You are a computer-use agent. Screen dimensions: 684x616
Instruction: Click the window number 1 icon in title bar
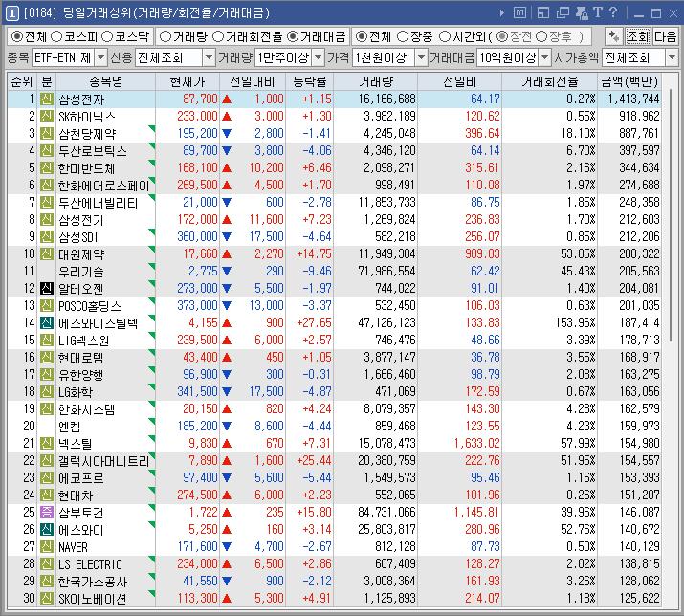[x=12, y=13]
